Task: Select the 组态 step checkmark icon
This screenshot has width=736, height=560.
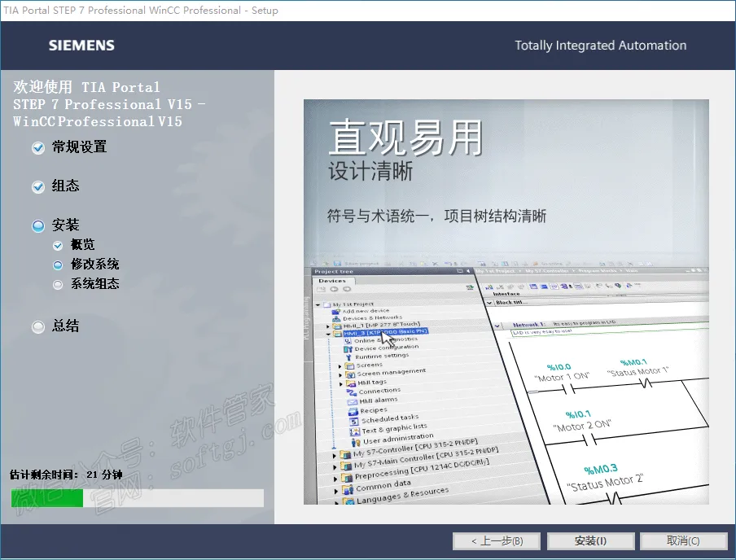Action: [38, 187]
